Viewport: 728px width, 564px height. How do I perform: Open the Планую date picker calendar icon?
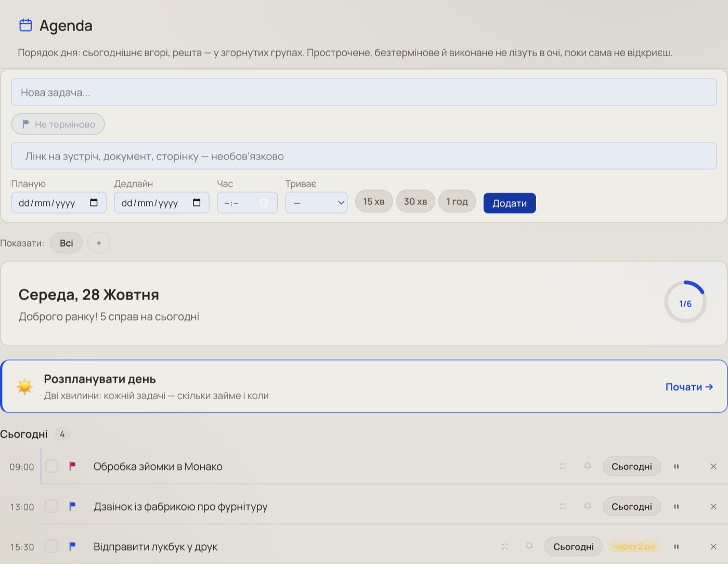pyautogui.click(x=94, y=203)
